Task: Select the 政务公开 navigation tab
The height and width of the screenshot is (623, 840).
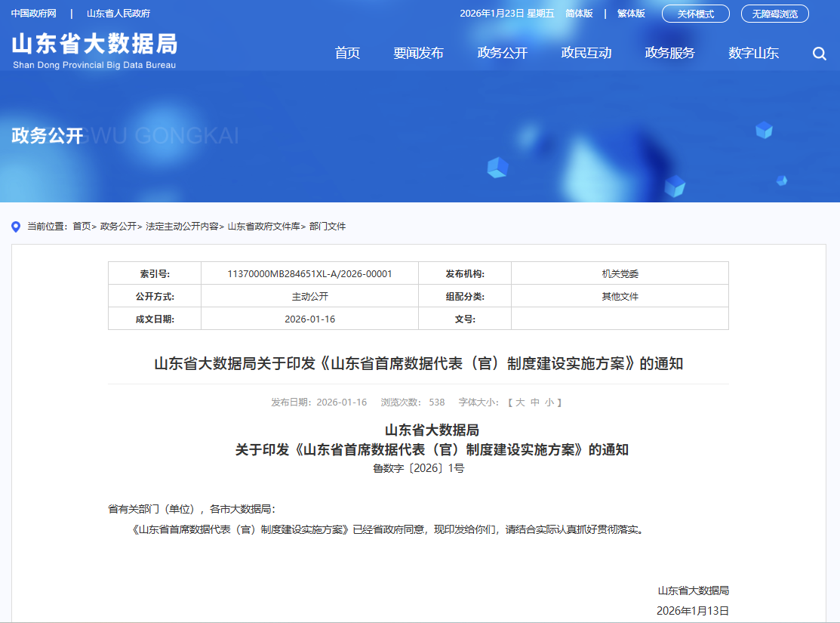Action: [x=503, y=53]
